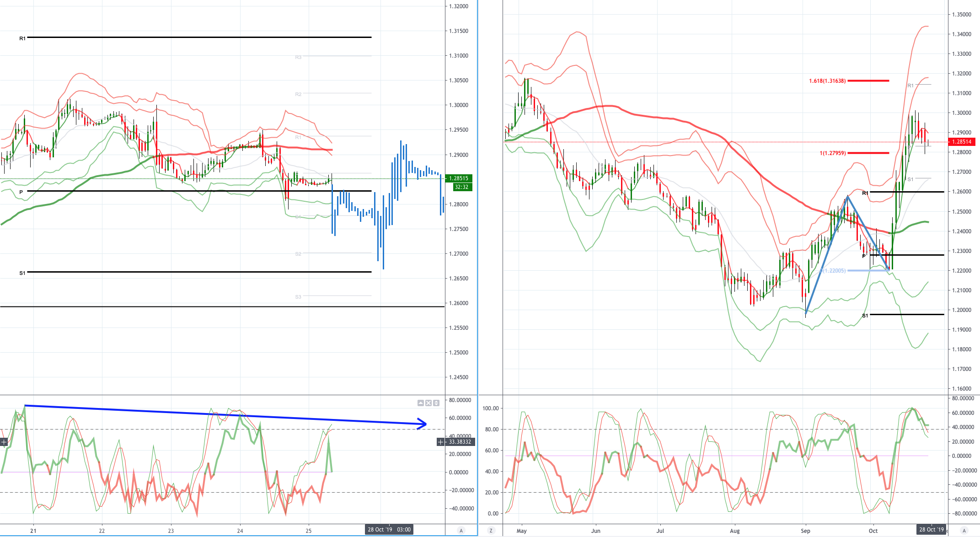The image size is (980, 537).
Task: Click the P pivot label on left chart
Action: pyautogui.click(x=21, y=192)
